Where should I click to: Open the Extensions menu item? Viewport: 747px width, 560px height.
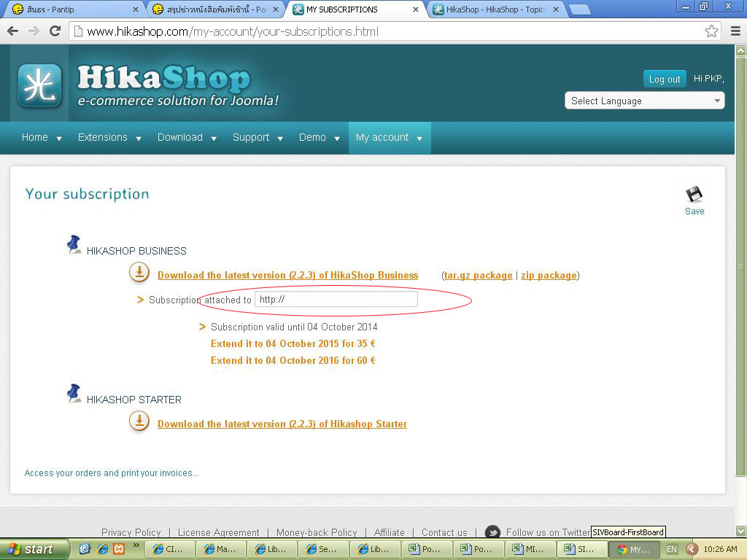pos(102,137)
